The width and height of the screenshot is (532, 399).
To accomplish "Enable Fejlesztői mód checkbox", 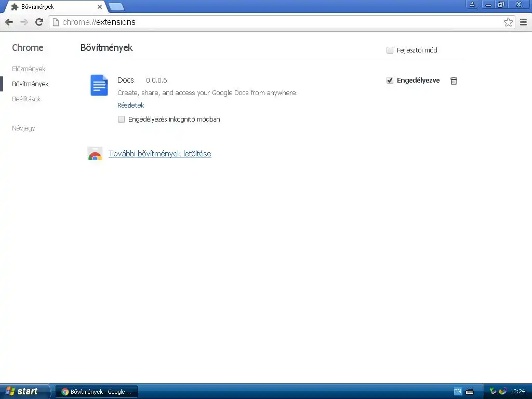I will pos(390,50).
